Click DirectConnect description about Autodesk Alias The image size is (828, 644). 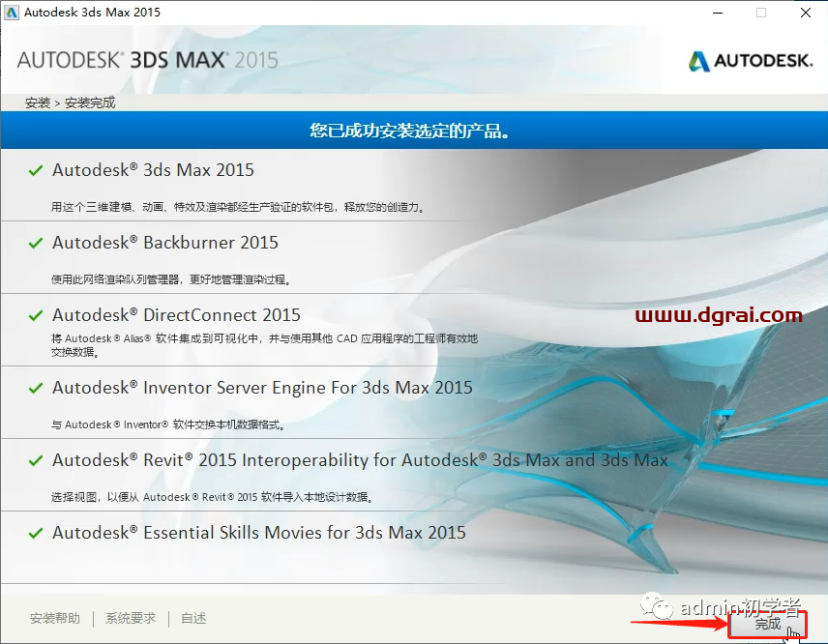[x=264, y=344]
